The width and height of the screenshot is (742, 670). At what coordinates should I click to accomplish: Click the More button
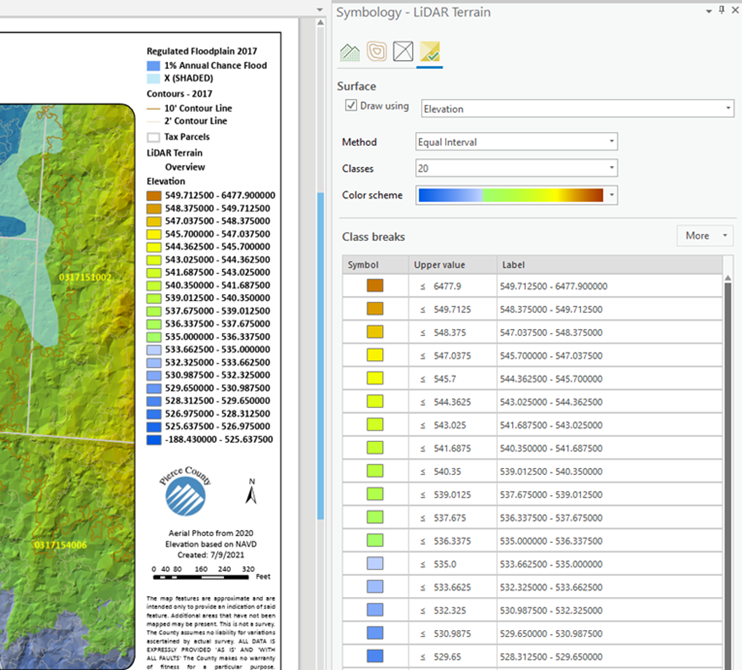pos(706,236)
